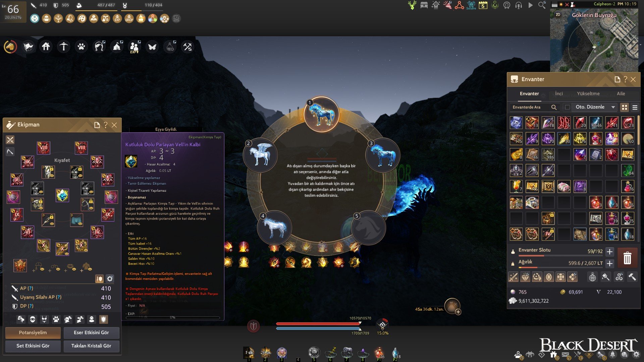Switch inventory to grid view

click(624, 107)
